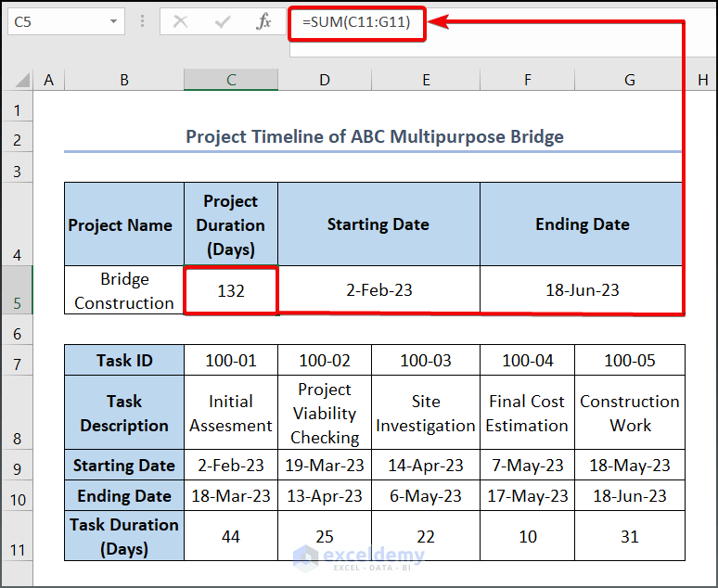Click the 'Task Duration (Days)' label cell
718x588 pixels.
(124, 536)
